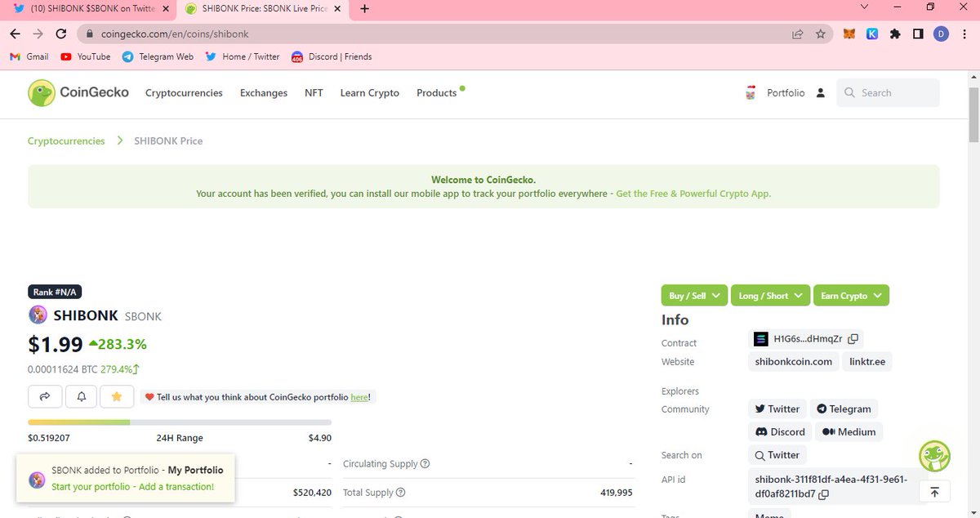Click the Cryptocurrencies breadcrumb link

[x=66, y=141]
